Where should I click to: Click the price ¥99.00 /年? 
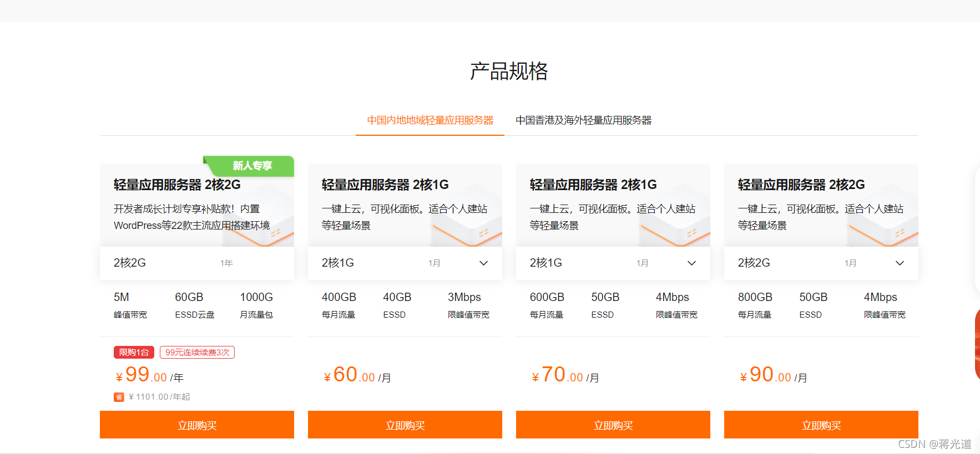coord(149,375)
